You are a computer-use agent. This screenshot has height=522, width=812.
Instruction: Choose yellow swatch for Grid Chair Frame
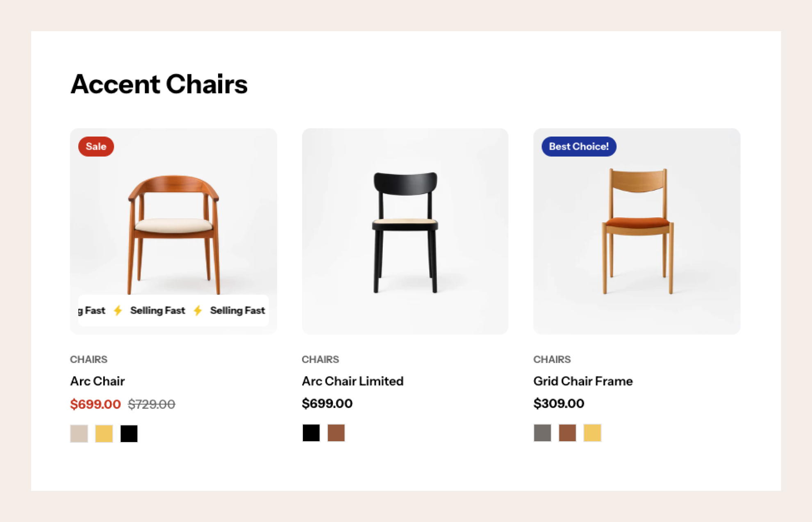592,433
